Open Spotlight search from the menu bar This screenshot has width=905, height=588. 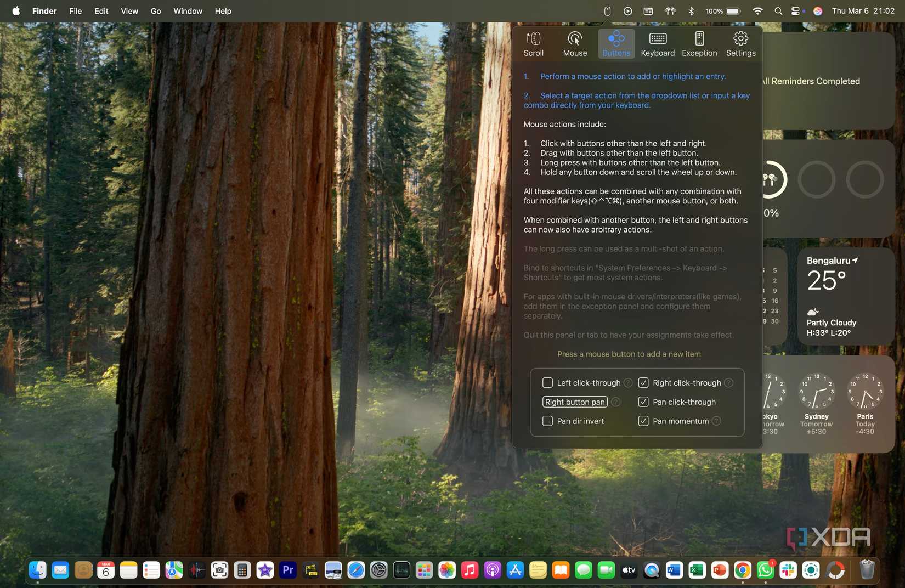tap(778, 10)
